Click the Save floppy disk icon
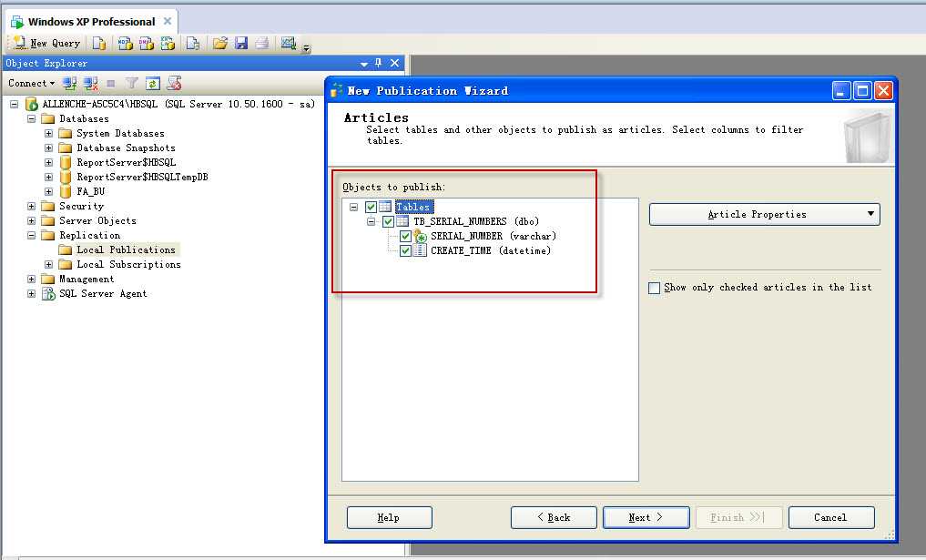Image resolution: width=926 pixels, height=560 pixels. click(x=241, y=43)
